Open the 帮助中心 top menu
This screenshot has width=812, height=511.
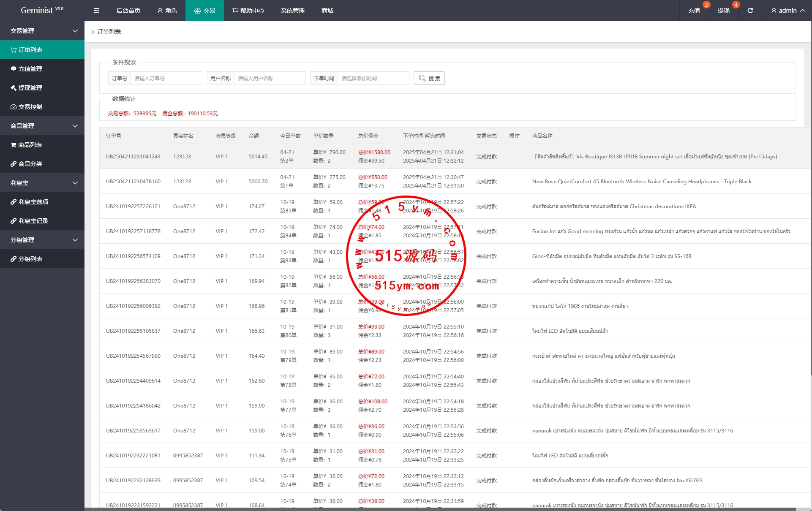click(248, 11)
